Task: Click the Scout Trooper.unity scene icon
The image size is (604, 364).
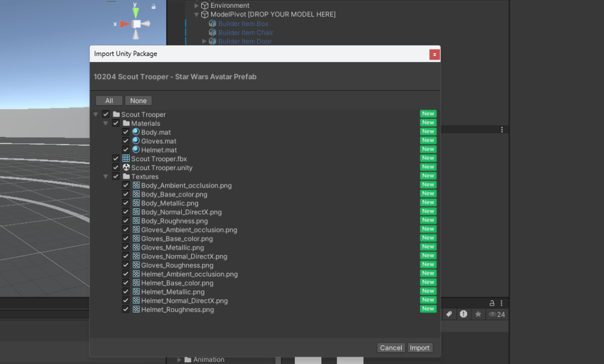Action: [126, 168]
